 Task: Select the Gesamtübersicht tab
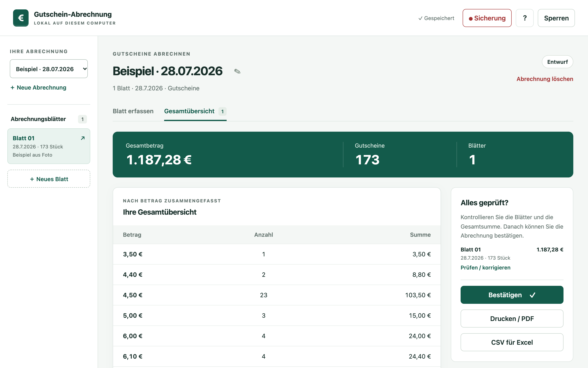195,111
